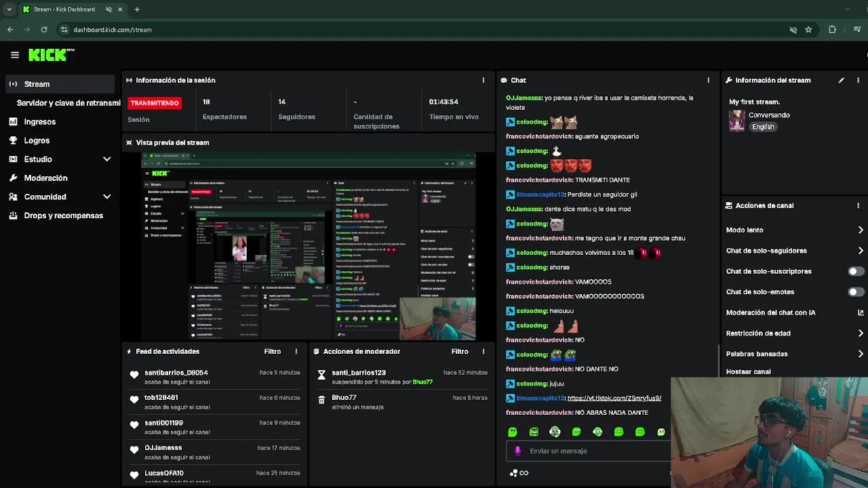Toggle Chat de solo-emotes switch
Viewport: 868px width, 488px height.
coord(856,292)
